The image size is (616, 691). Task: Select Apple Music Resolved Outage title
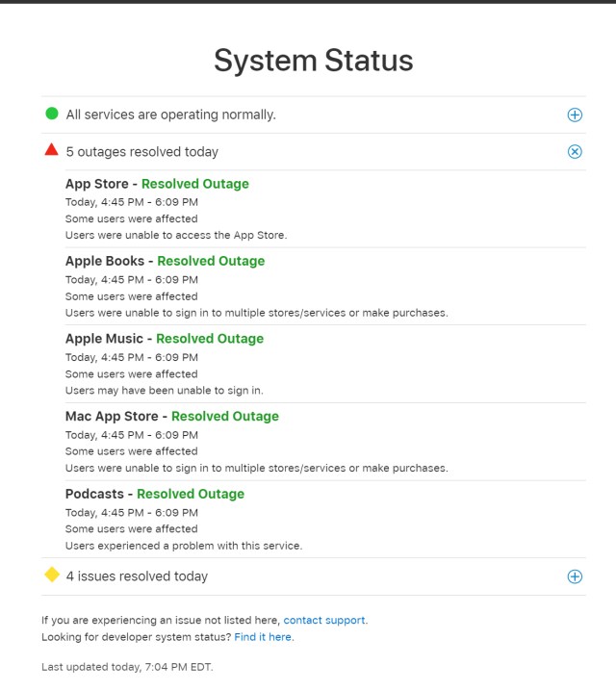point(165,339)
